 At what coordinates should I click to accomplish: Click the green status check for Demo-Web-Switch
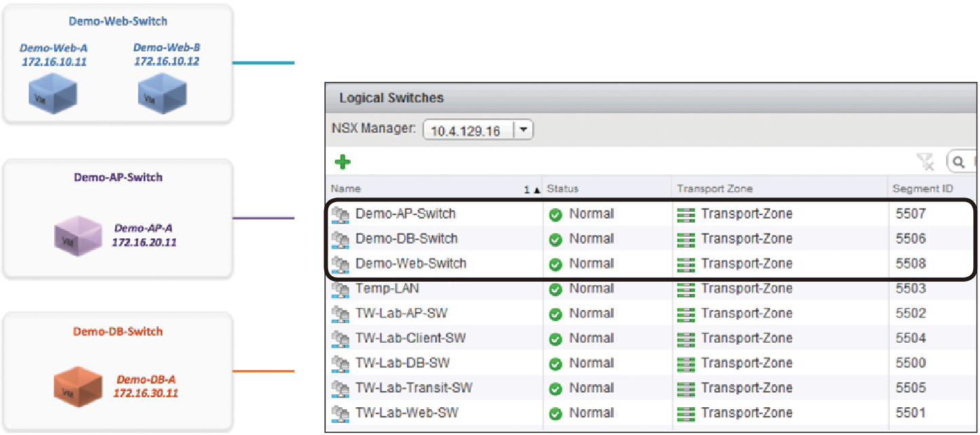[555, 265]
